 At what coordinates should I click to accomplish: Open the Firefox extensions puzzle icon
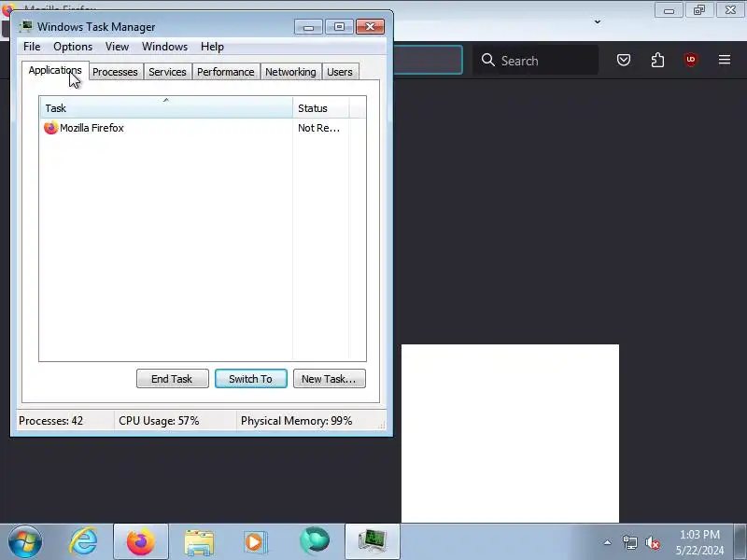tap(657, 60)
